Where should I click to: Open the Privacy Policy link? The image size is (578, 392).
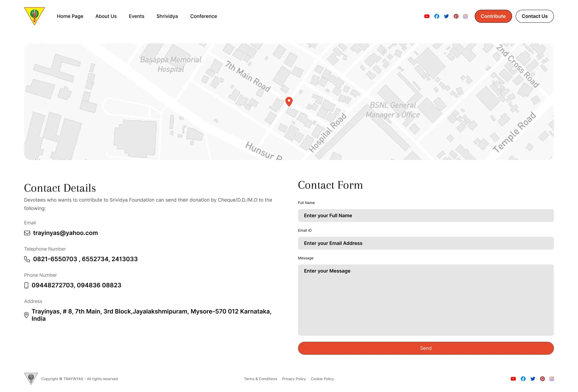pos(294,379)
